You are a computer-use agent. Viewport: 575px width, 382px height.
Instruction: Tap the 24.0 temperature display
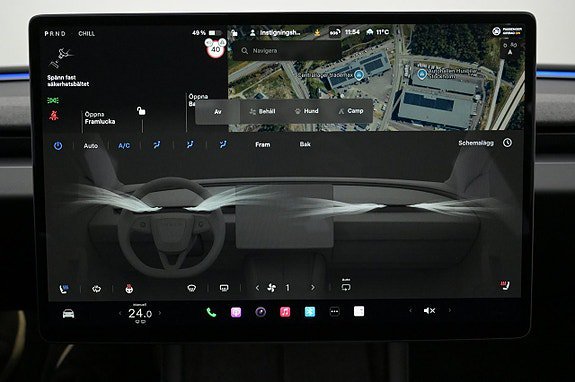(x=140, y=313)
